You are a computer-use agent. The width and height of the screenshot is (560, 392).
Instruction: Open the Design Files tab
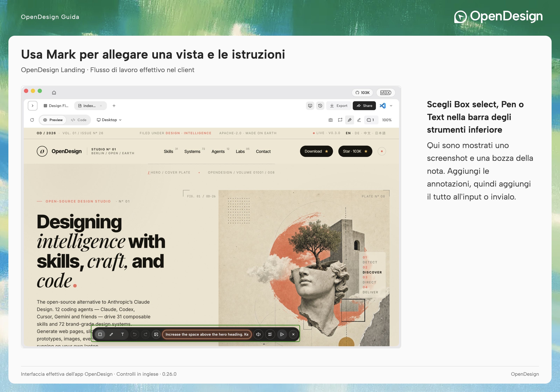click(x=56, y=106)
